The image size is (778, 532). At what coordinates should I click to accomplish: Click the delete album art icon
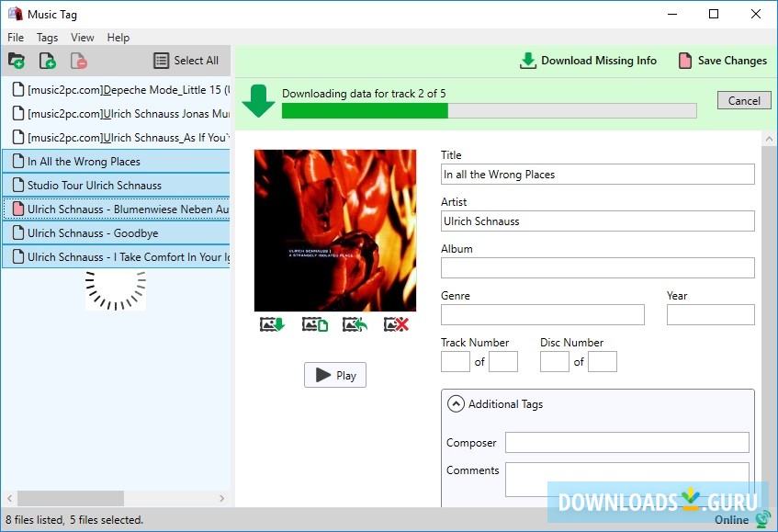click(x=396, y=324)
